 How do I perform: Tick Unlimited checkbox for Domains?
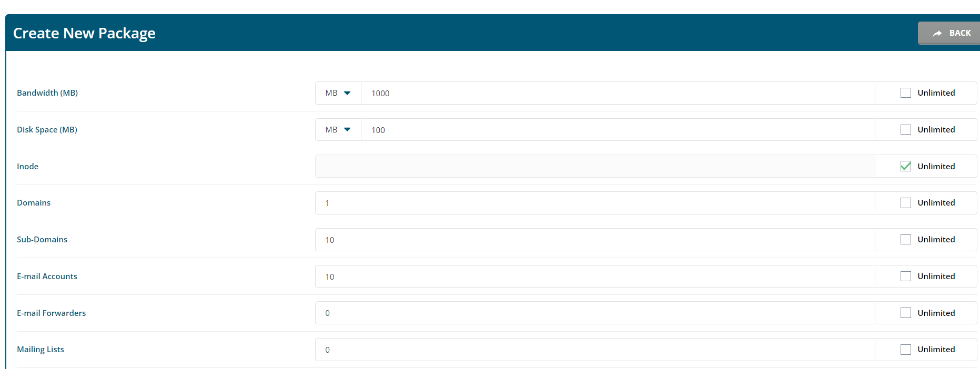tap(906, 203)
